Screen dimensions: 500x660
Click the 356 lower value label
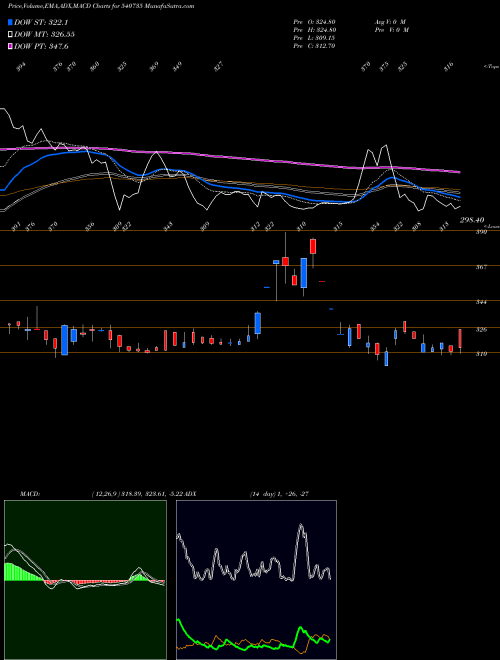[90, 226]
